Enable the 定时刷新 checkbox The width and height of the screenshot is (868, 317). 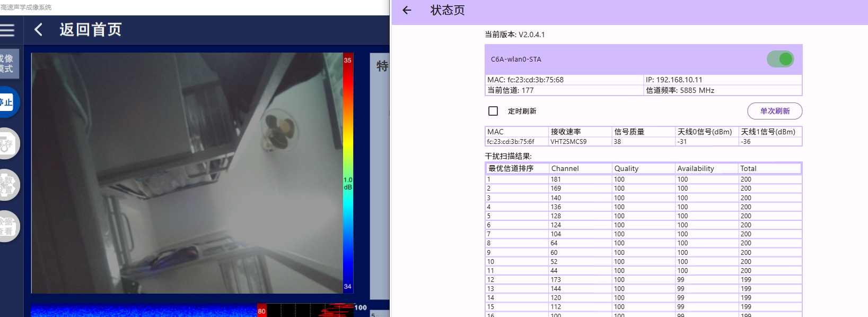click(493, 111)
